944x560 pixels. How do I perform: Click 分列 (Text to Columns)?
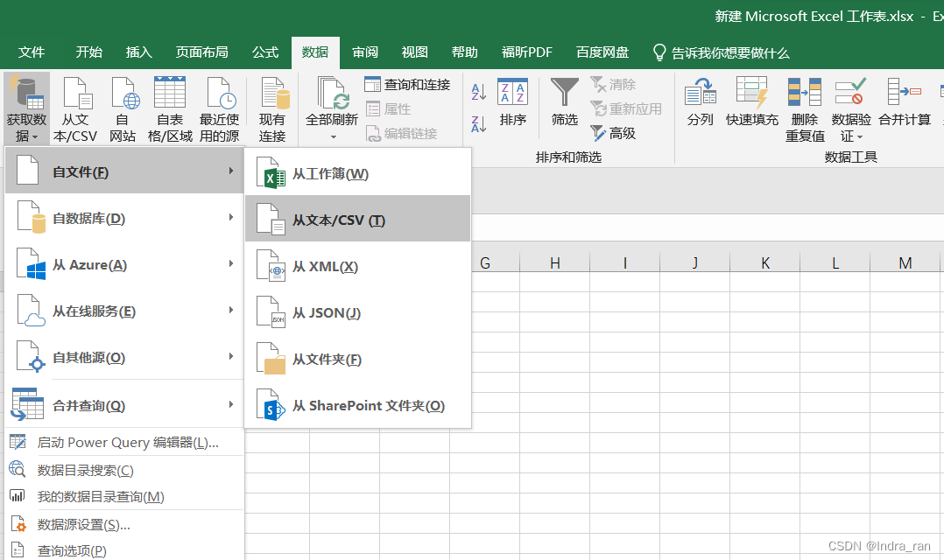tap(701, 101)
